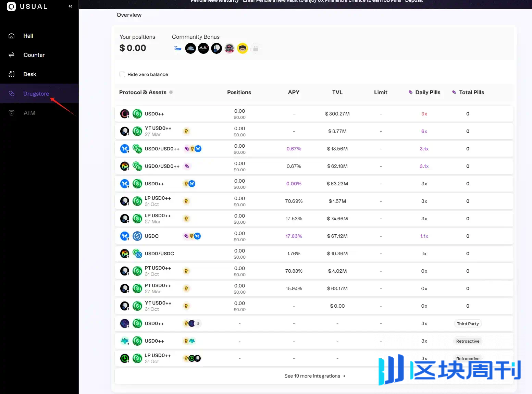Screen dimensions: 532x394
Task: Click the 70.88% APY value
Action: pyautogui.click(x=294, y=271)
